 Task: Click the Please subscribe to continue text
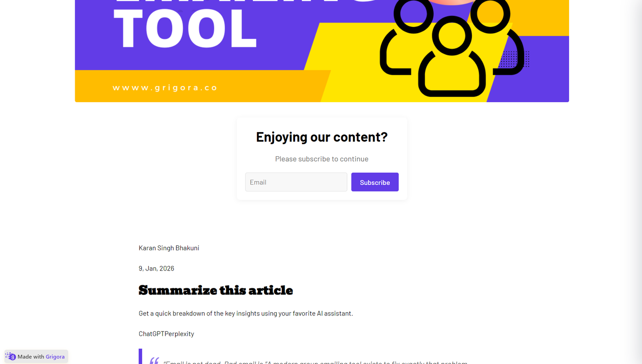322,159
